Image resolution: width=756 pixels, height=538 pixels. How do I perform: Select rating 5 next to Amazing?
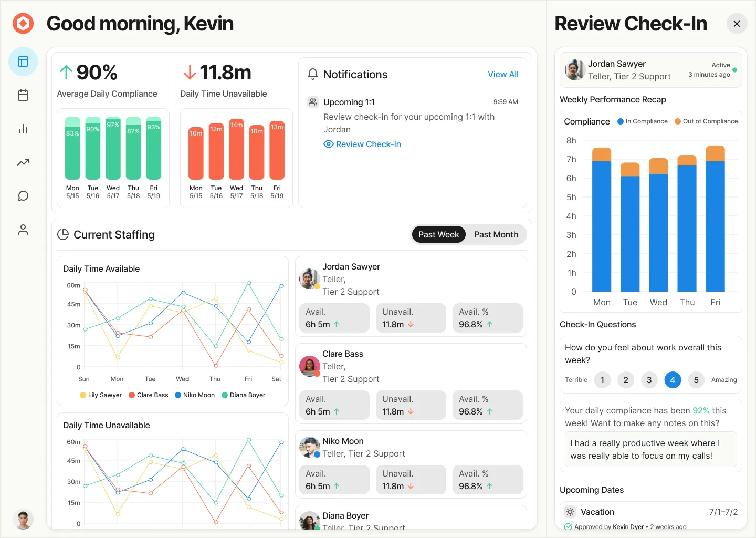click(x=696, y=380)
